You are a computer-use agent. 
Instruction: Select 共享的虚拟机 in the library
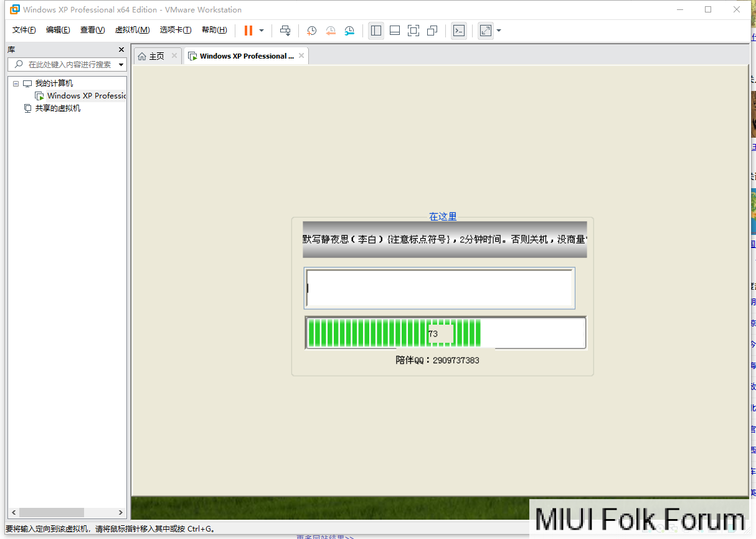click(57, 108)
